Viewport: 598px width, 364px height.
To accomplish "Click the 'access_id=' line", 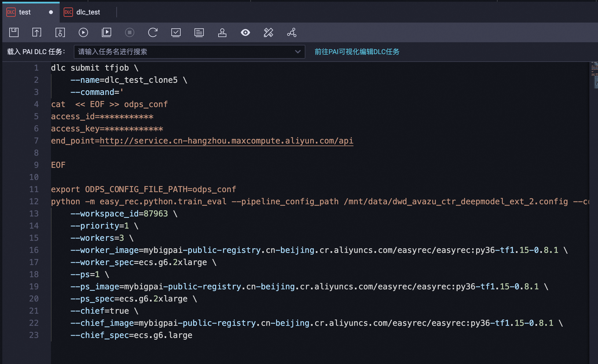I will [102, 116].
